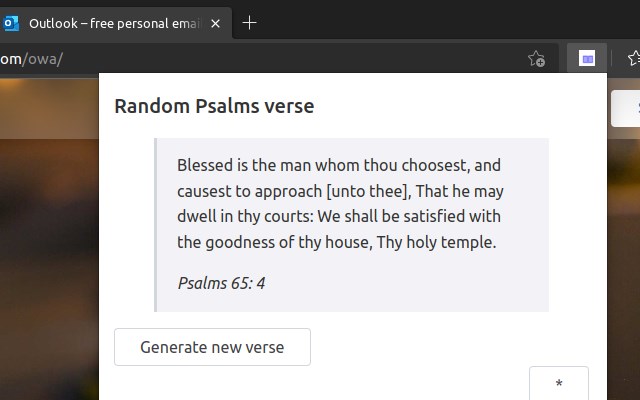This screenshot has height=400, width=640.
Task: Click the Generate new verse button
Action: pyautogui.click(x=212, y=347)
